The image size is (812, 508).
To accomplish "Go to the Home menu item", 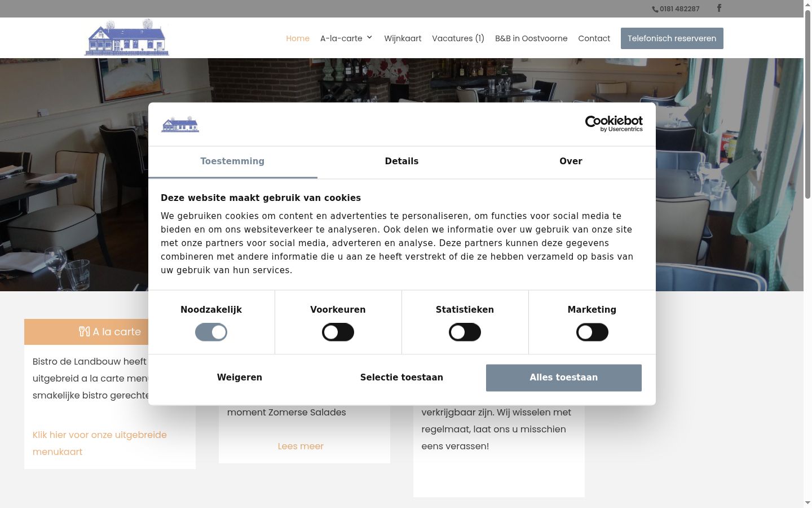I will (298, 38).
